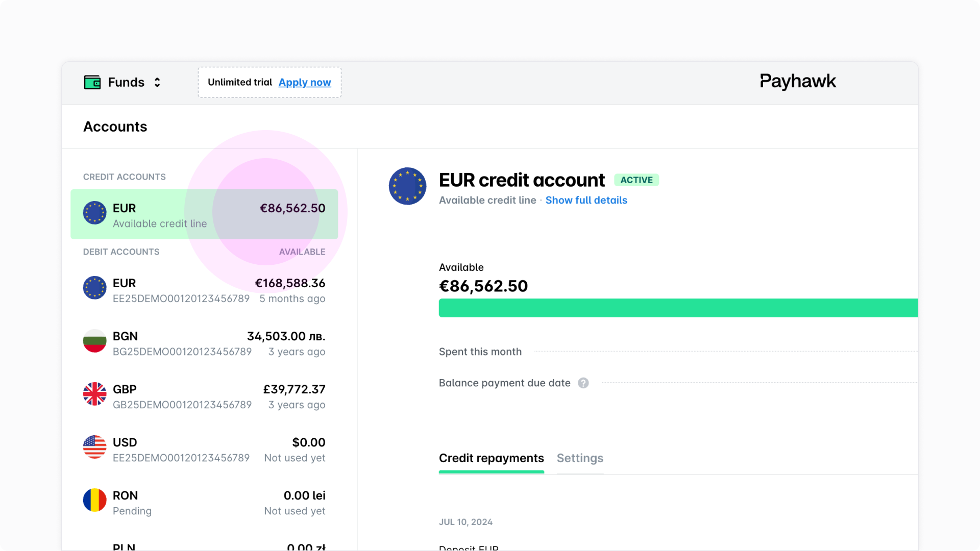Viewport: 980px width, 551px height.
Task: Select the Credit repayments tab
Action: 491,458
